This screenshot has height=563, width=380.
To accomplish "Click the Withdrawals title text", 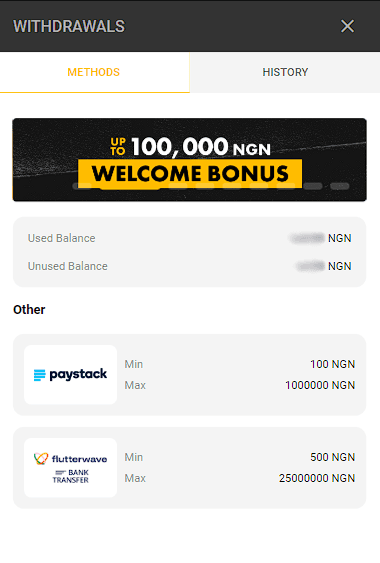I will click(x=69, y=26).
